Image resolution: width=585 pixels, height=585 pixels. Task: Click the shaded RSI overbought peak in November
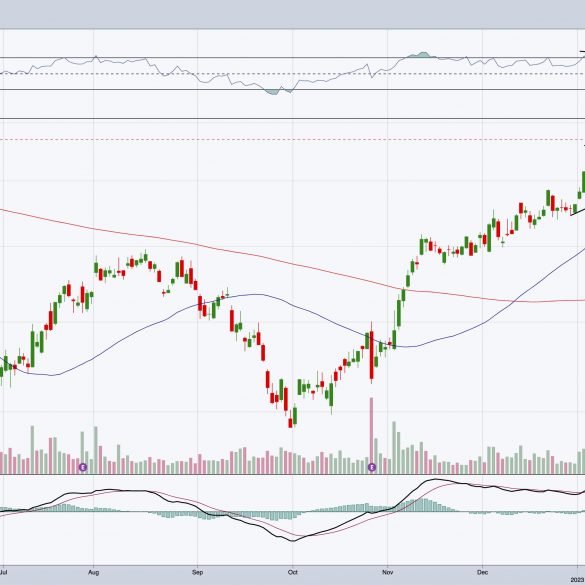(x=422, y=55)
